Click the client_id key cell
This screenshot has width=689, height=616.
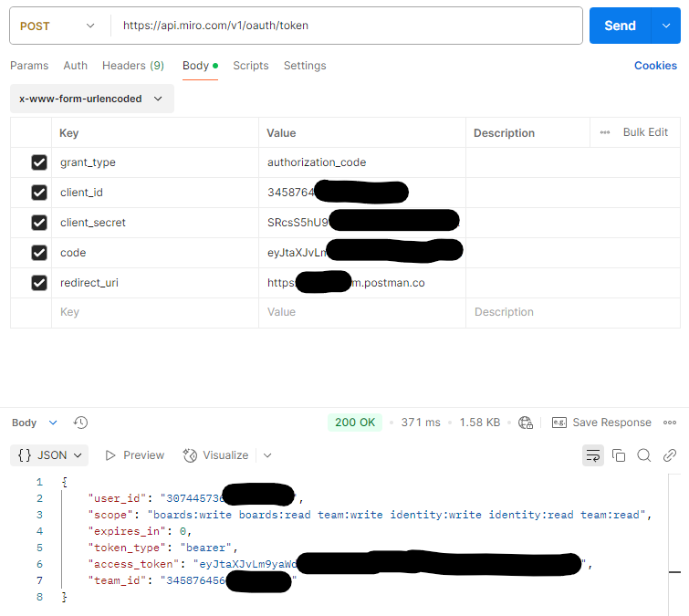(155, 193)
